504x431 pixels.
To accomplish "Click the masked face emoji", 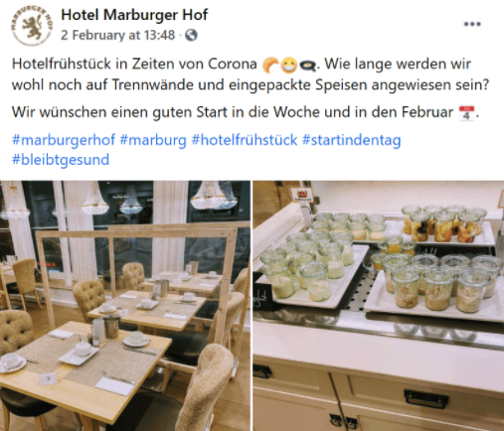I will (x=289, y=65).
